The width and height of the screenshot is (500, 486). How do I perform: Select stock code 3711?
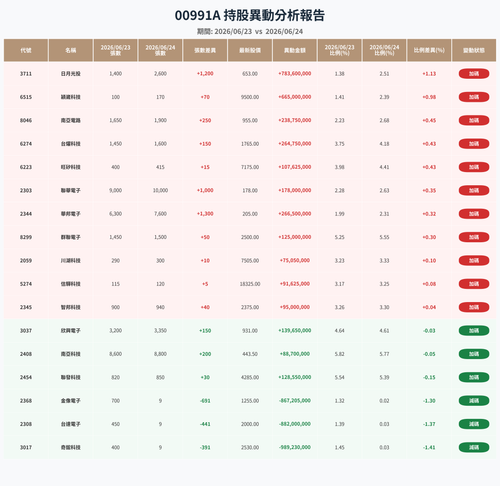click(26, 74)
